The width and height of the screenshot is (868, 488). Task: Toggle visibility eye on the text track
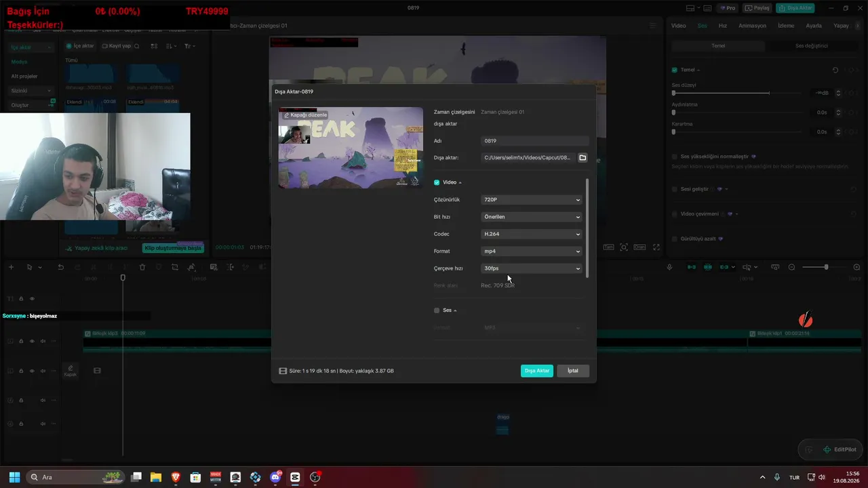tap(32, 299)
